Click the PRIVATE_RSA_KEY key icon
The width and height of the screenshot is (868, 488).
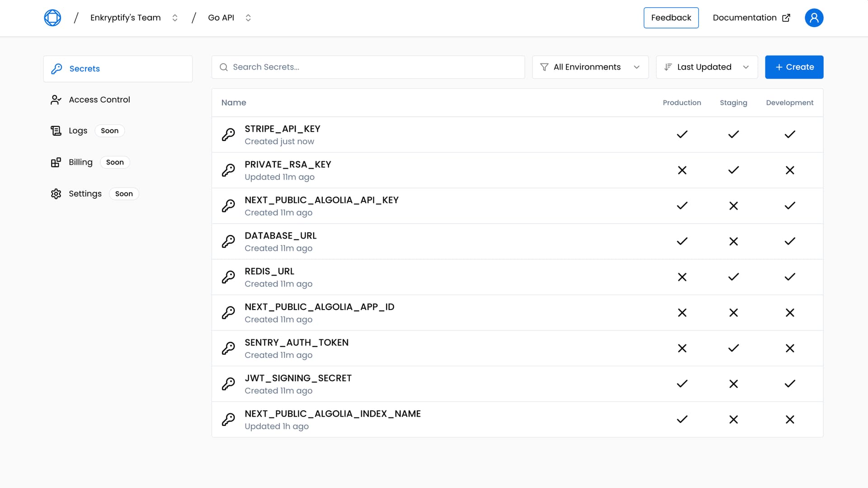click(228, 170)
